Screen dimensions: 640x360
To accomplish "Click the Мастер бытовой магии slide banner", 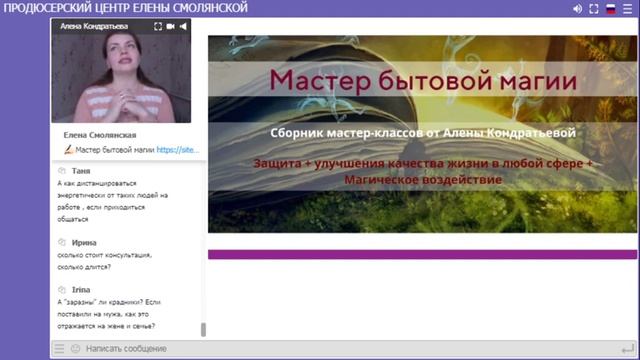I will 422,134.
